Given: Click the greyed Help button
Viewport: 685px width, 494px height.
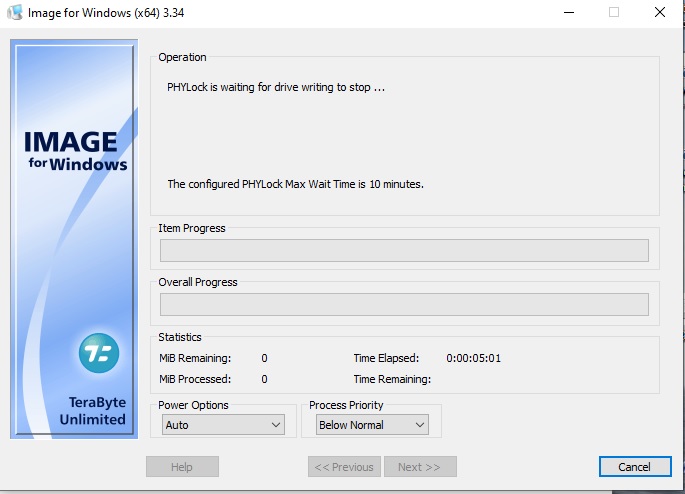Looking at the screenshot, I should tap(182, 467).
